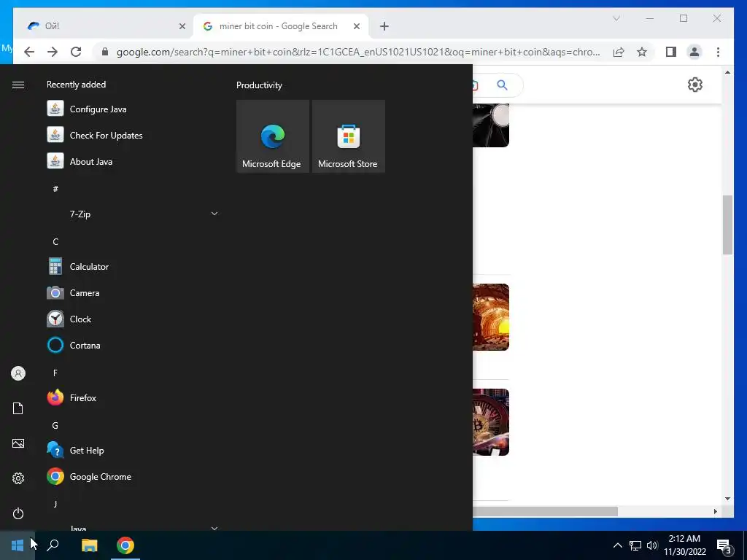Image resolution: width=747 pixels, height=560 pixels.
Task: Jump to the 'C' letter header
Action: tap(55, 242)
